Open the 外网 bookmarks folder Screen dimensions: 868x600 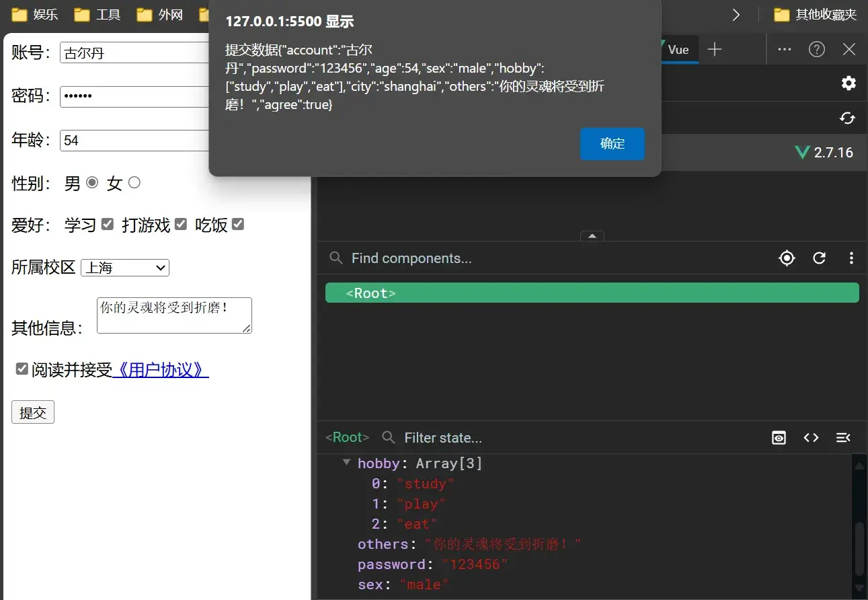tap(159, 14)
